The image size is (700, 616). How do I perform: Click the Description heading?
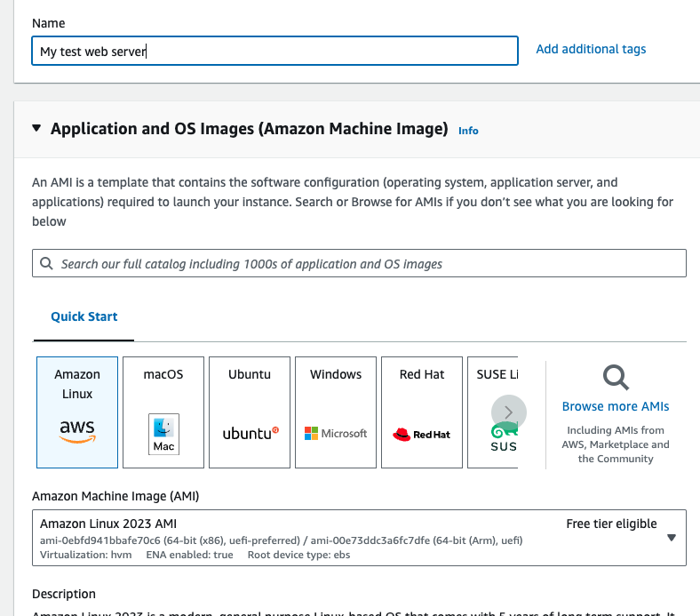tap(64, 594)
